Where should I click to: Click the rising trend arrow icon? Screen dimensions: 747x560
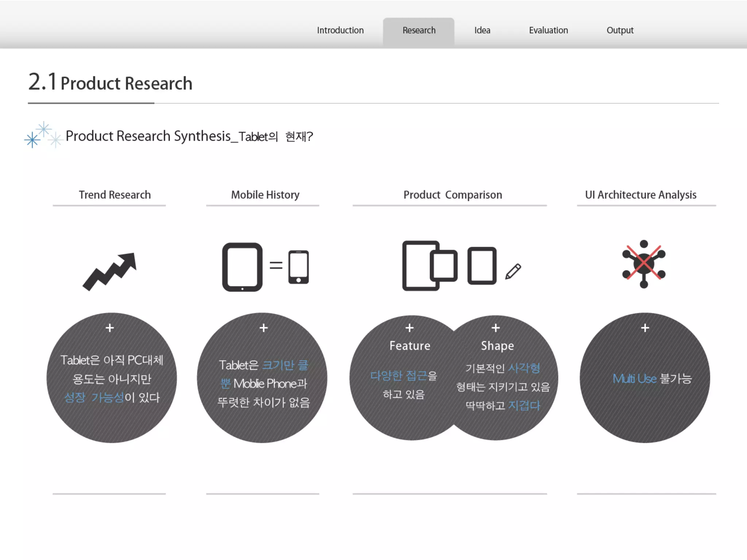[x=110, y=272]
